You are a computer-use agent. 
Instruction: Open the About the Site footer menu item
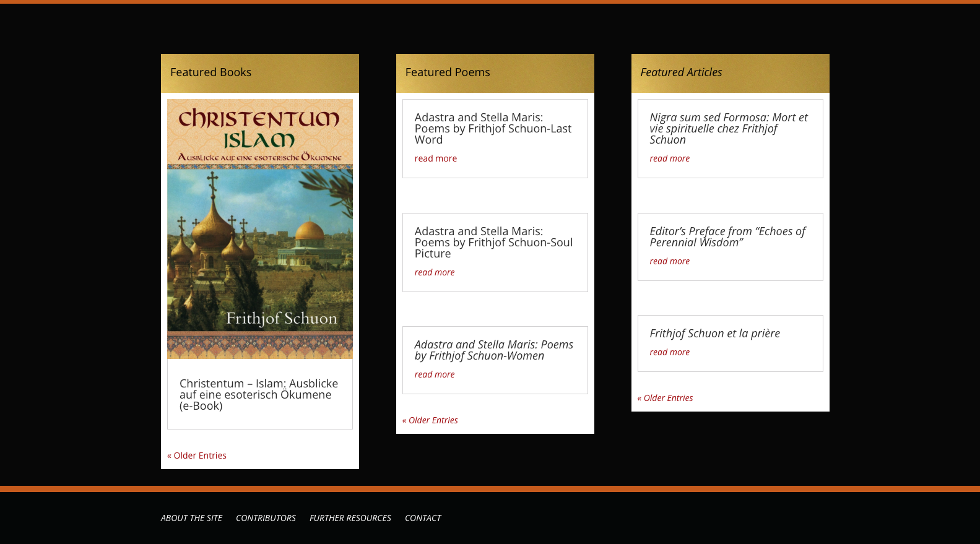191,518
